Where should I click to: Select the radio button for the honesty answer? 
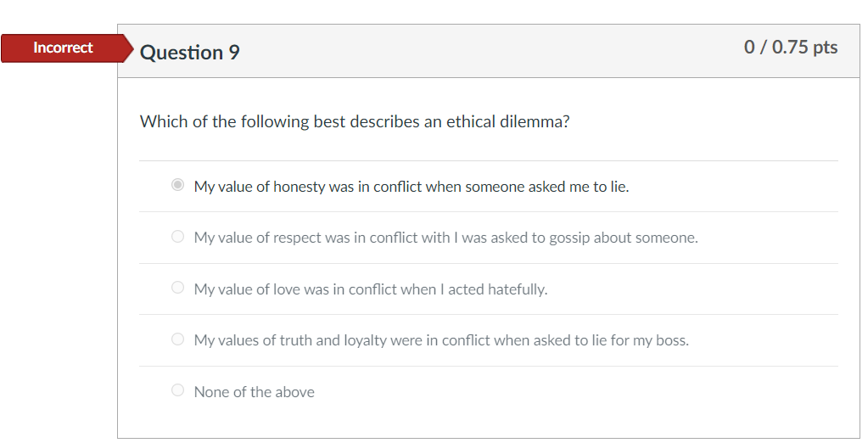pos(177,185)
